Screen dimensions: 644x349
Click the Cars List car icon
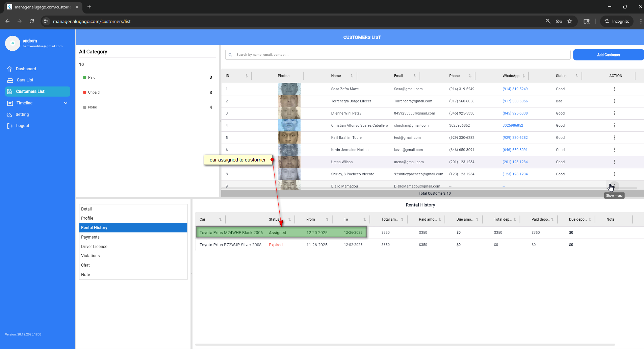click(10, 80)
